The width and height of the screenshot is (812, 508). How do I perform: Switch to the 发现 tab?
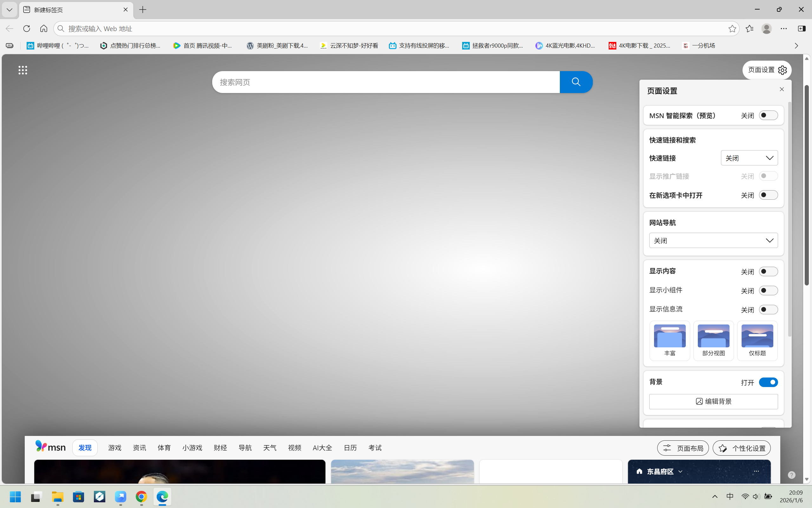(x=85, y=448)
